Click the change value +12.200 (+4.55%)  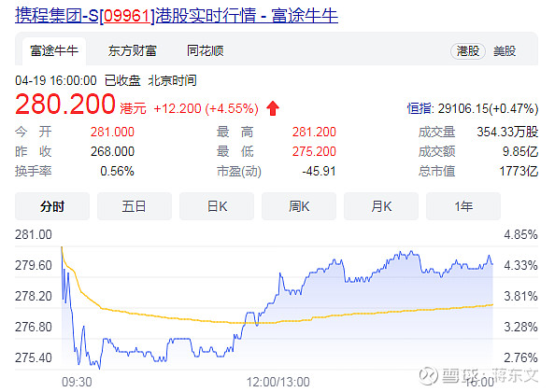click(x=206, y=108)
